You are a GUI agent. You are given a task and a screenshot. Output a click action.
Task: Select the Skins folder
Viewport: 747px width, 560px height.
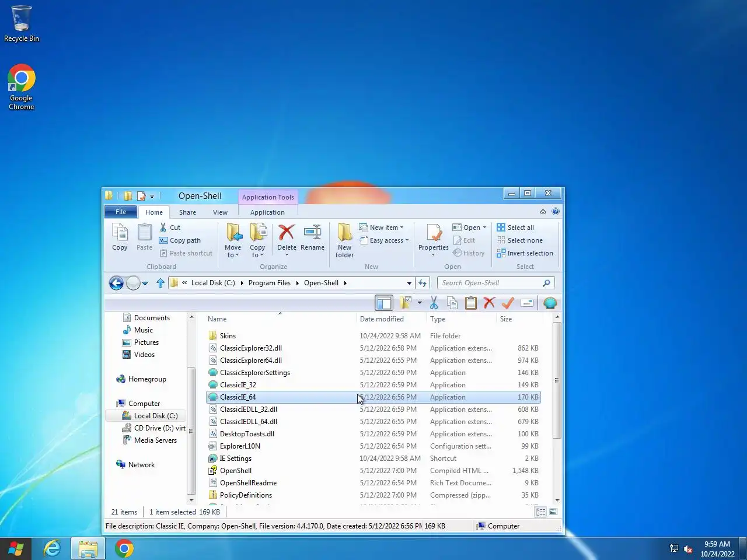(373, 336)
